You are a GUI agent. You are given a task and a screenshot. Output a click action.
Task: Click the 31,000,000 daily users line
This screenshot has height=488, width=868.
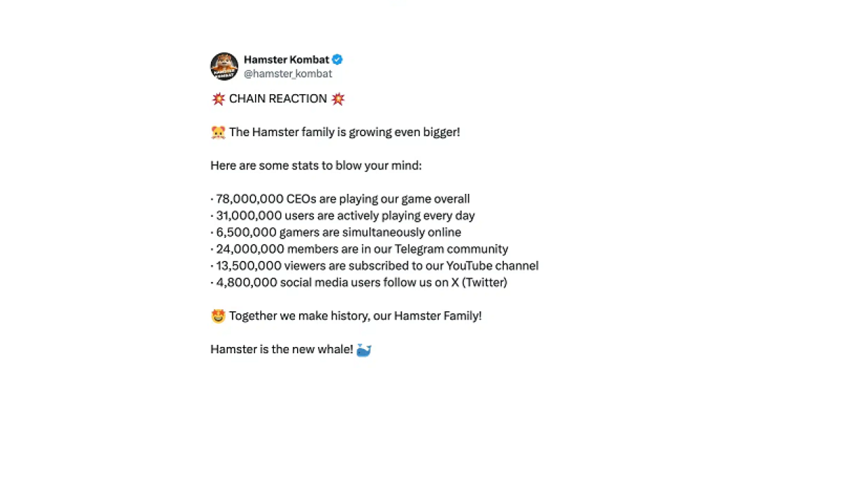(342, 216)
